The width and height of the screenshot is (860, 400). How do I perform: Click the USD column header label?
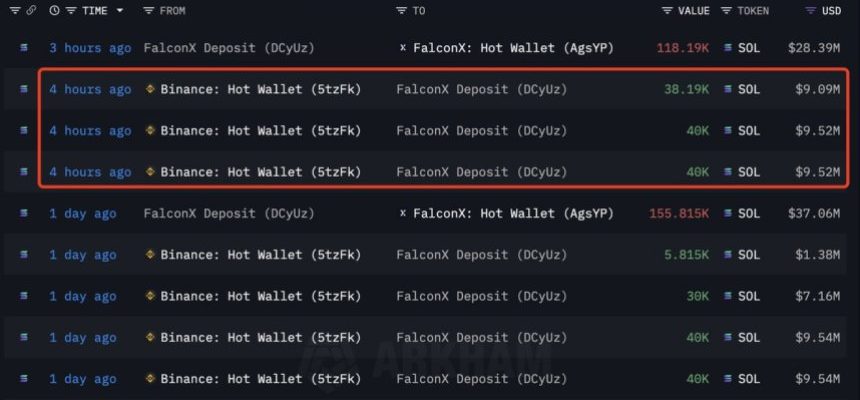click(831, 10)
